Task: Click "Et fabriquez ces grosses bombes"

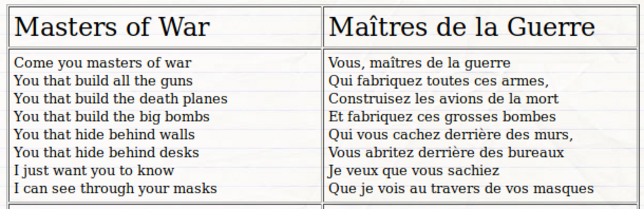Action: tap(442, 117)
